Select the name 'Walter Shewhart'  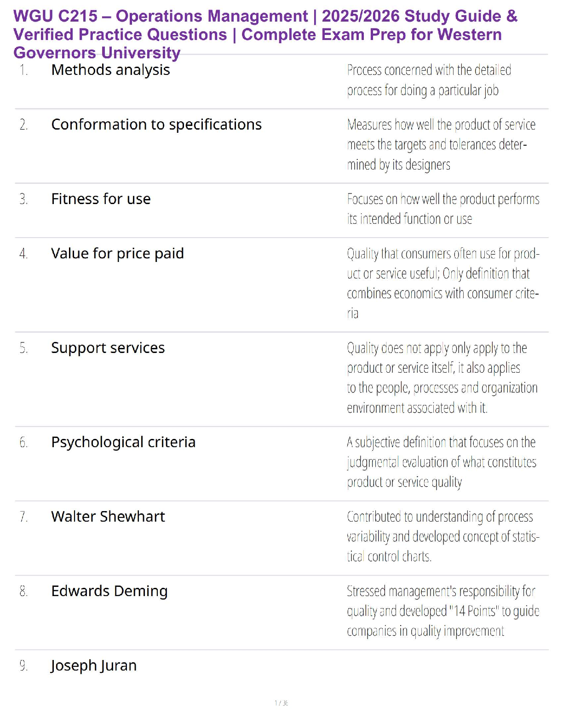[x=108, y=517]
